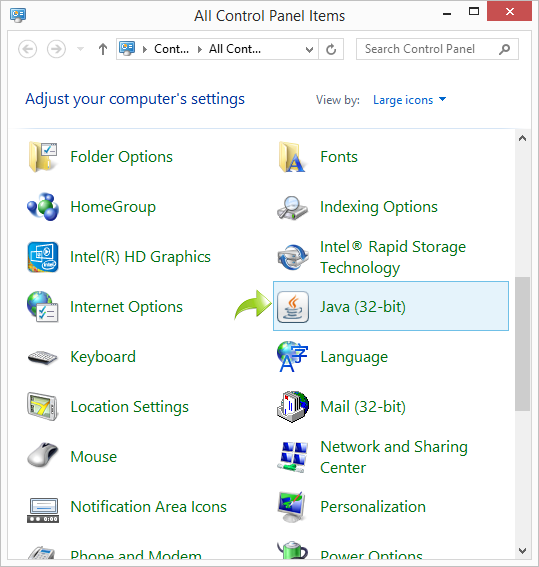Click the All Cont... breadcrumb segment
Screen dimensions: 539x567
pyautogui.click(x=235, y=49)
